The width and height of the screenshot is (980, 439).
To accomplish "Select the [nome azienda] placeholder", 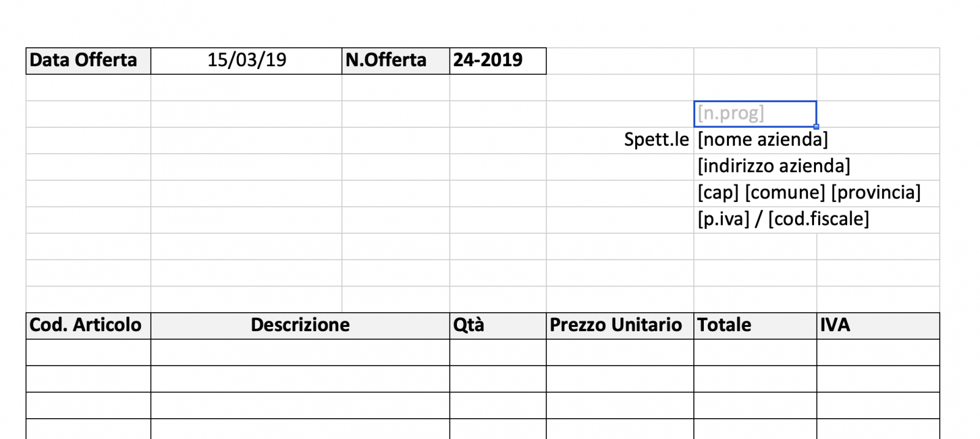I will [763, 140].
